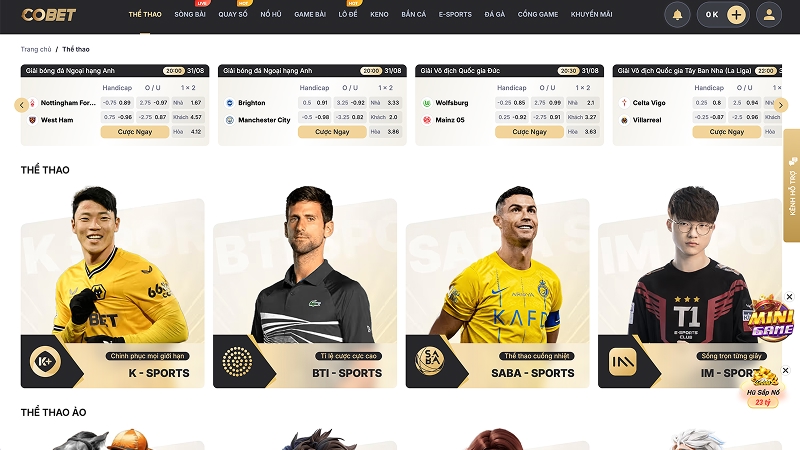
Task: Click the plus deposit icon
Action: point(736,15)
